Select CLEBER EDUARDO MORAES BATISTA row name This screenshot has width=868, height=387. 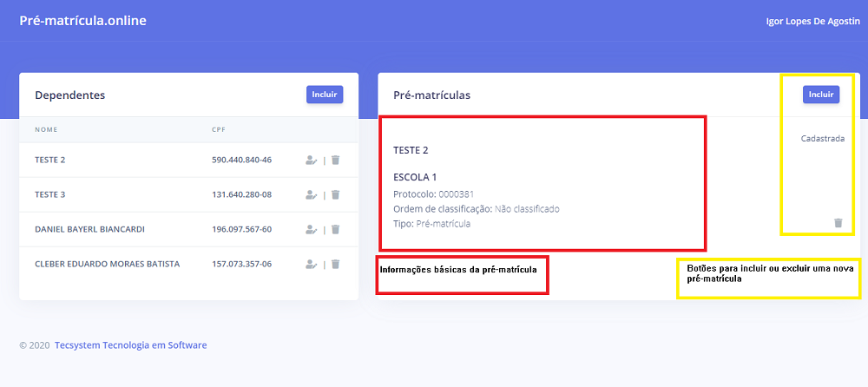pos(107,264)
